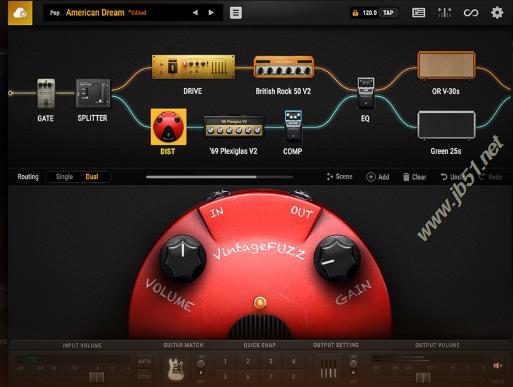Open the ToneCloud icon

click(x=20, y=13)
